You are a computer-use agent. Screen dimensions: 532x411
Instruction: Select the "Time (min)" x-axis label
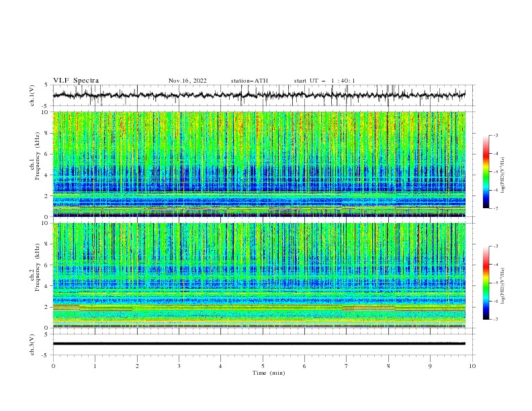(269, 373)
